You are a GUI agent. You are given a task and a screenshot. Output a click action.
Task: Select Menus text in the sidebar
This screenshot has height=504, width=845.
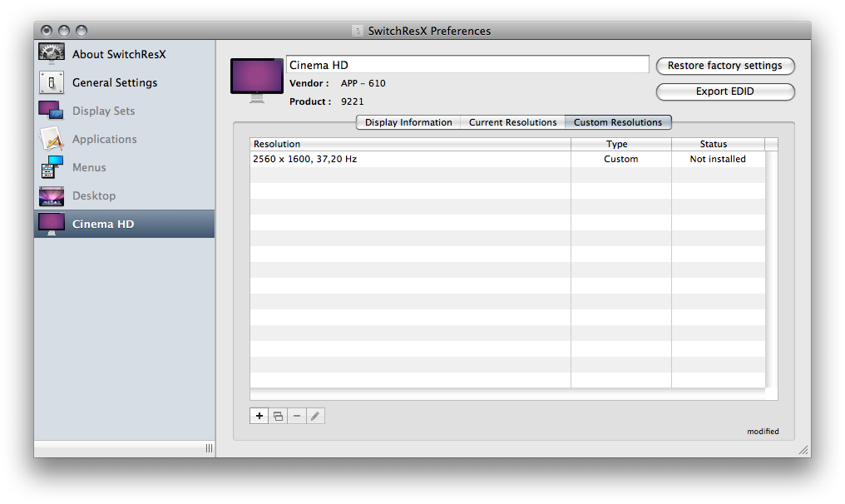[89, 168]
